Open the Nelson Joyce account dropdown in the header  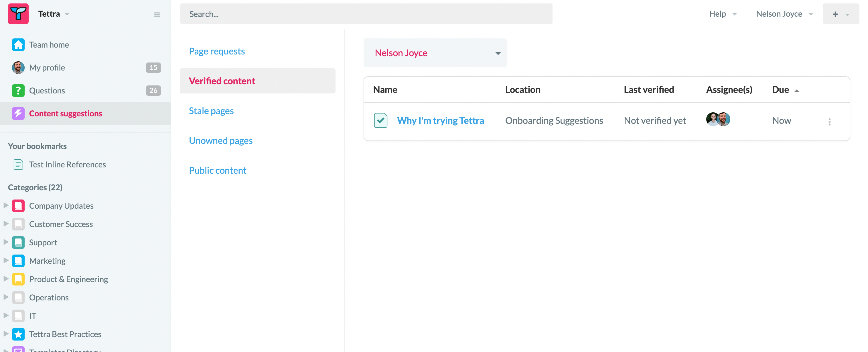784,14
